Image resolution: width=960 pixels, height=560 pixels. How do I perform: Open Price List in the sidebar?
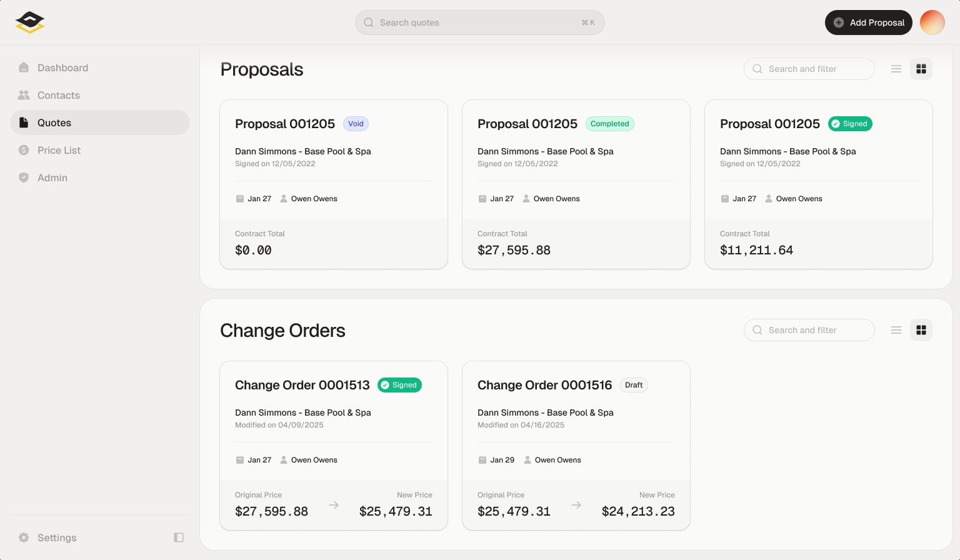100,150
